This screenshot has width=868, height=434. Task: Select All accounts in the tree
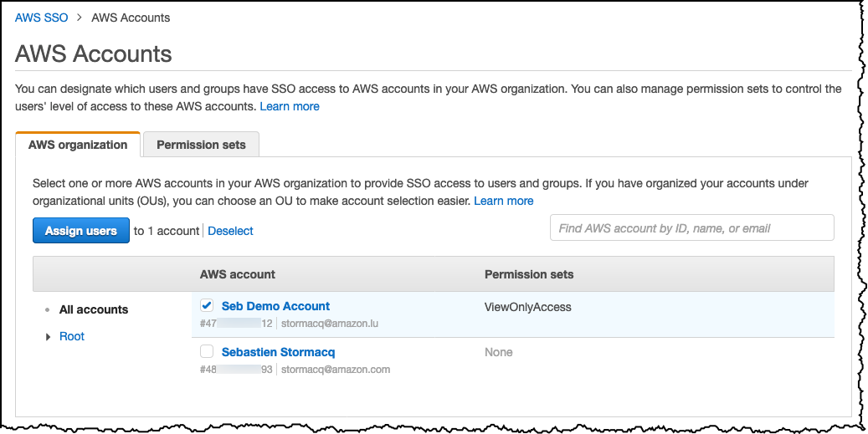[x=94, y=309]
